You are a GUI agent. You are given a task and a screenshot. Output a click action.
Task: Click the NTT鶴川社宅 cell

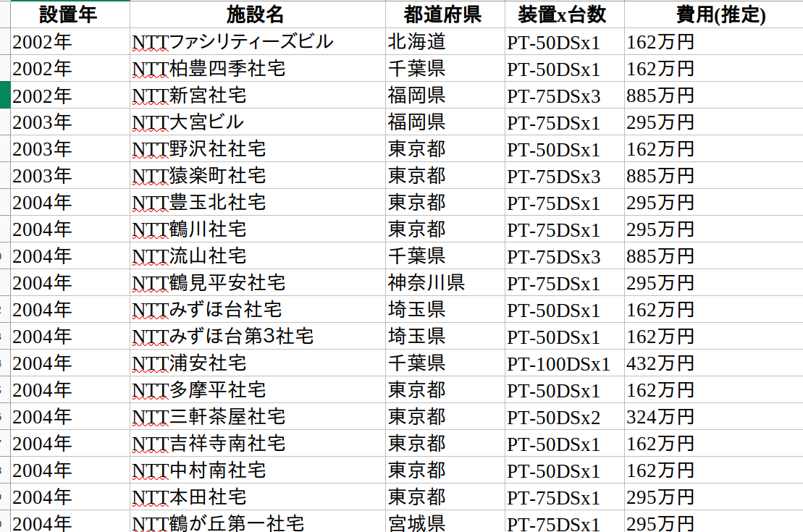[x=258, y=229]
